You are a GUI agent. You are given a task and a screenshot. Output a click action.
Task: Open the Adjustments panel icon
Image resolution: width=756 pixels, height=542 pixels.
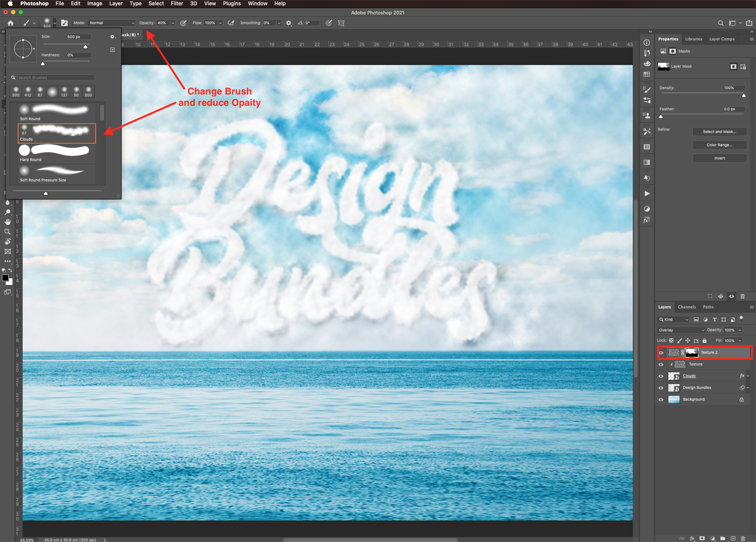tap(647, 209)
